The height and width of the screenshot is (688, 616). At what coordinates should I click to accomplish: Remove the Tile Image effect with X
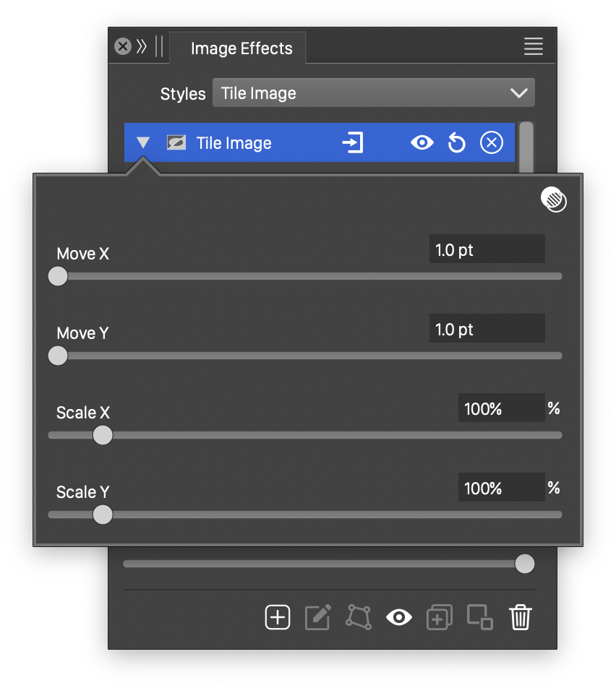pyautogui.click(x=492, y=143)
